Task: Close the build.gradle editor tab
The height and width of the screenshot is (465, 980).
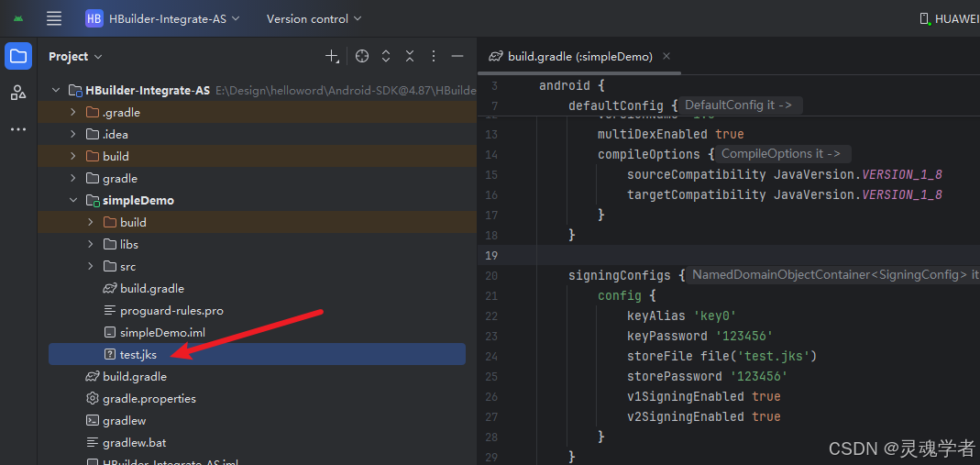Action: (666, 56)
